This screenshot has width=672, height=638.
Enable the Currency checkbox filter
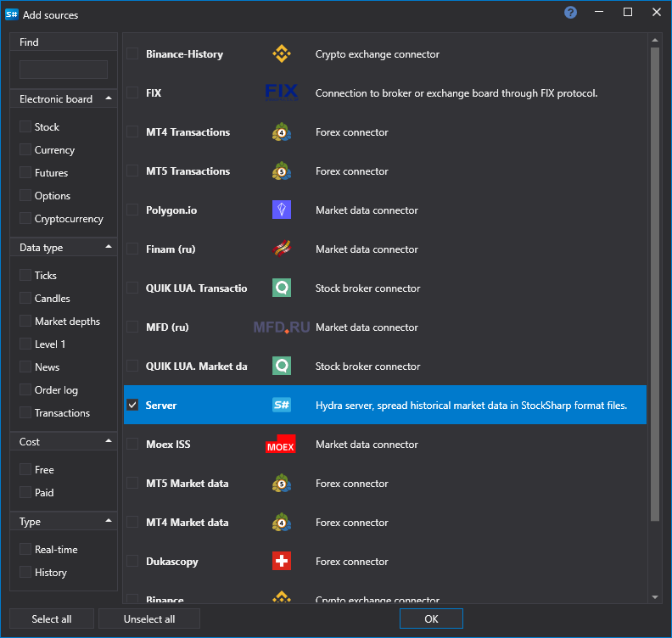[x=25, y=149]
